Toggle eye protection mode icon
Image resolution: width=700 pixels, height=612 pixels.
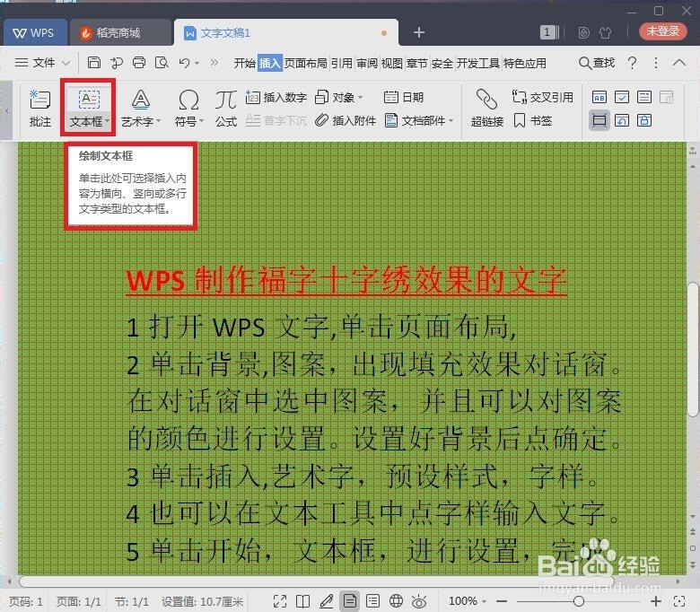coord(419,601)
